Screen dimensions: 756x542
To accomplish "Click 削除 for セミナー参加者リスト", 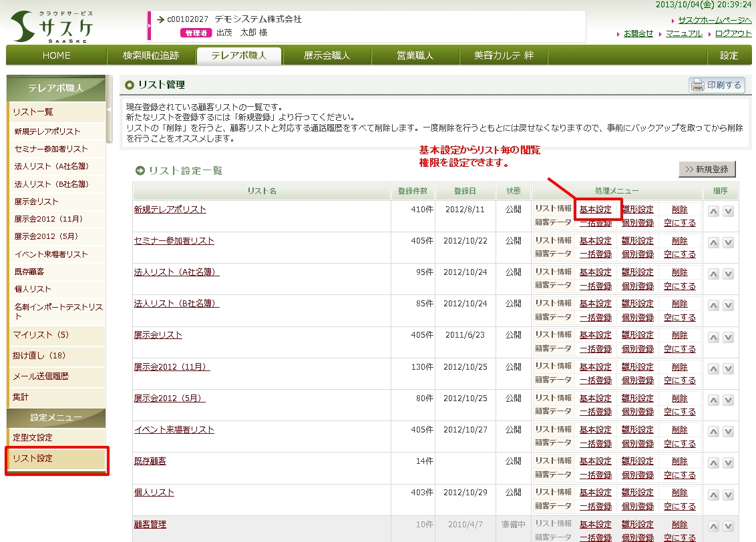I will 679,241.
